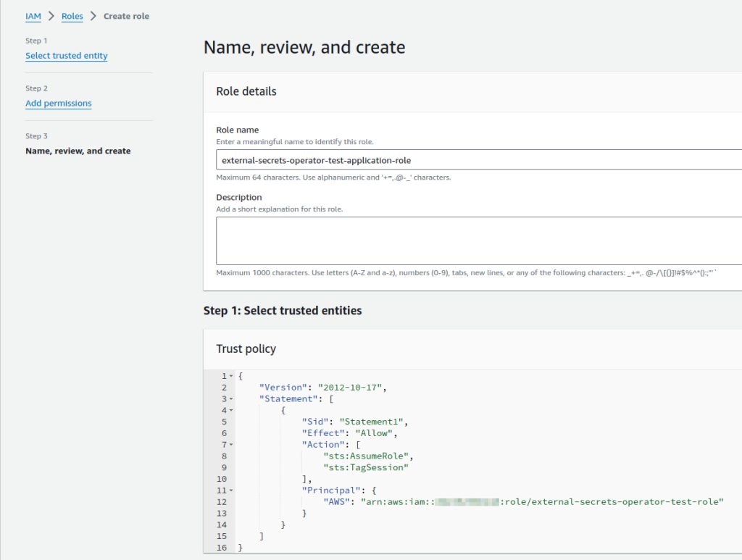742x560 pixels.
Task: Click the "Effect" key on line 6
Action: 323,433
